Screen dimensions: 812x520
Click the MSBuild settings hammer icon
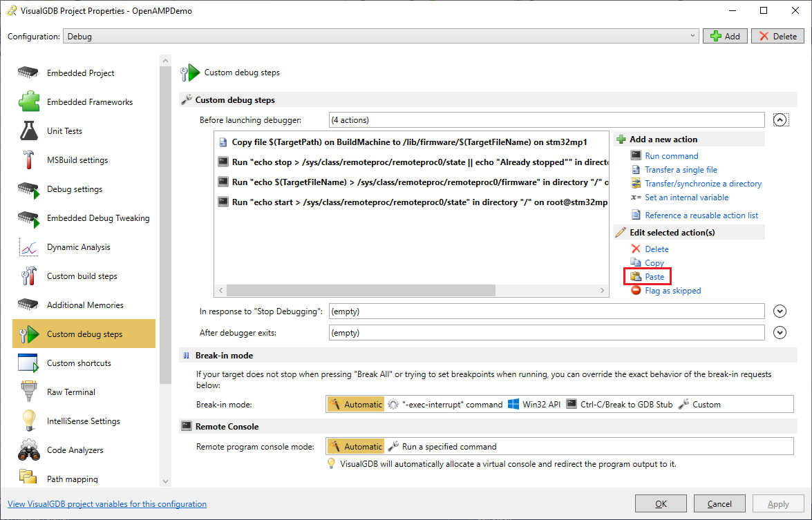coord(28,160)
